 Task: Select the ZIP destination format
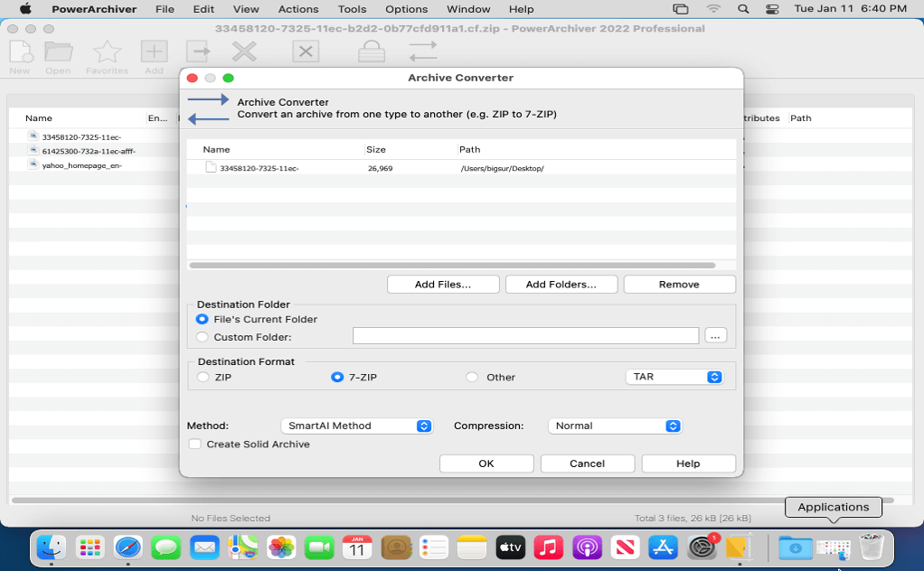pyautogui.click(x=203, y=377)
